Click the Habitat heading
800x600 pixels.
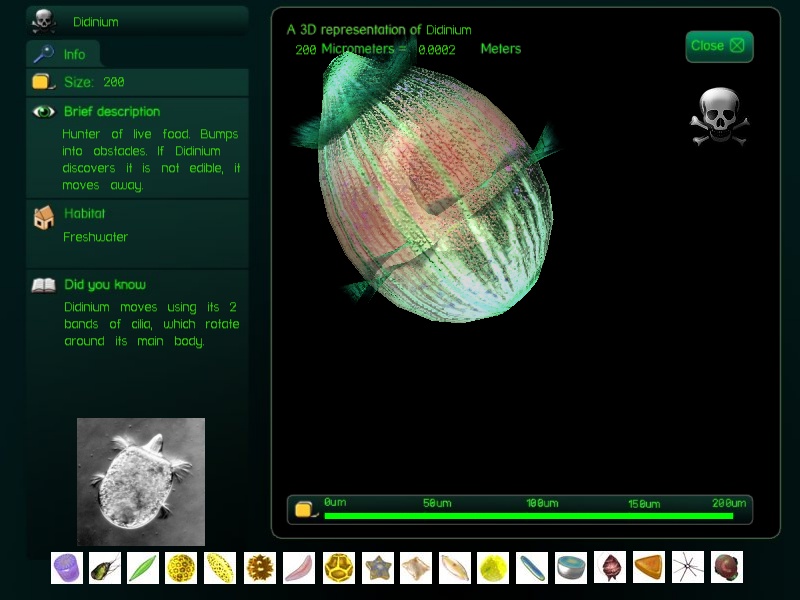point(84,213)
